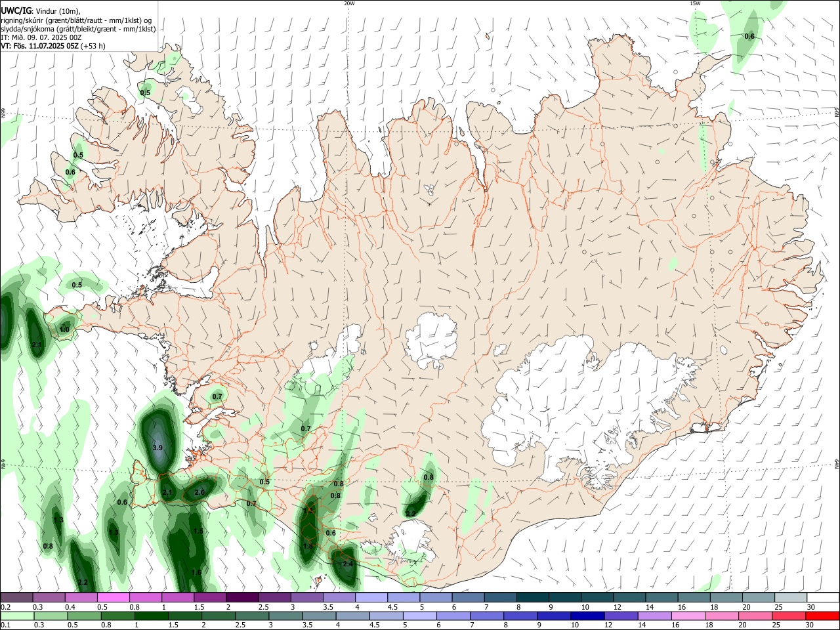Pick the navy blue swatch between 10 and 12, lower row
840x630 pixels.
tap(587, 616)
